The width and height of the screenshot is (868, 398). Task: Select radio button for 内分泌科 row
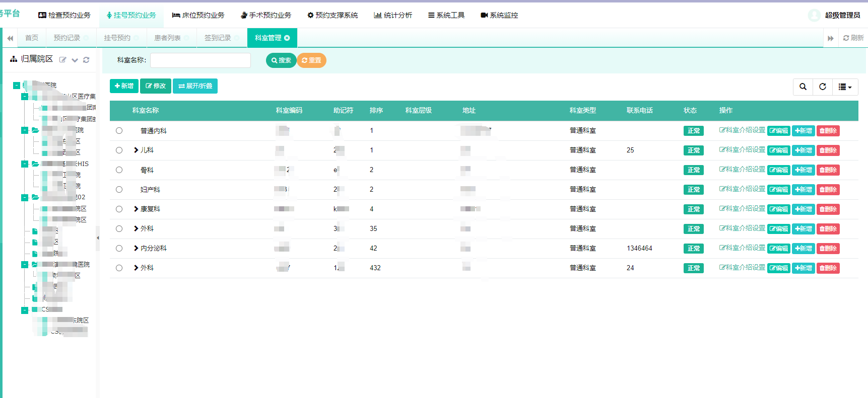click(119, 249)
